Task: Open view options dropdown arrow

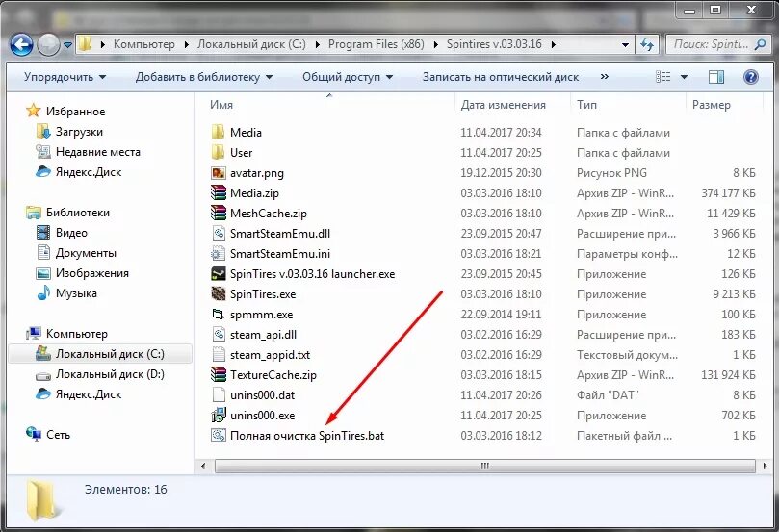Action: click(684, 77)
